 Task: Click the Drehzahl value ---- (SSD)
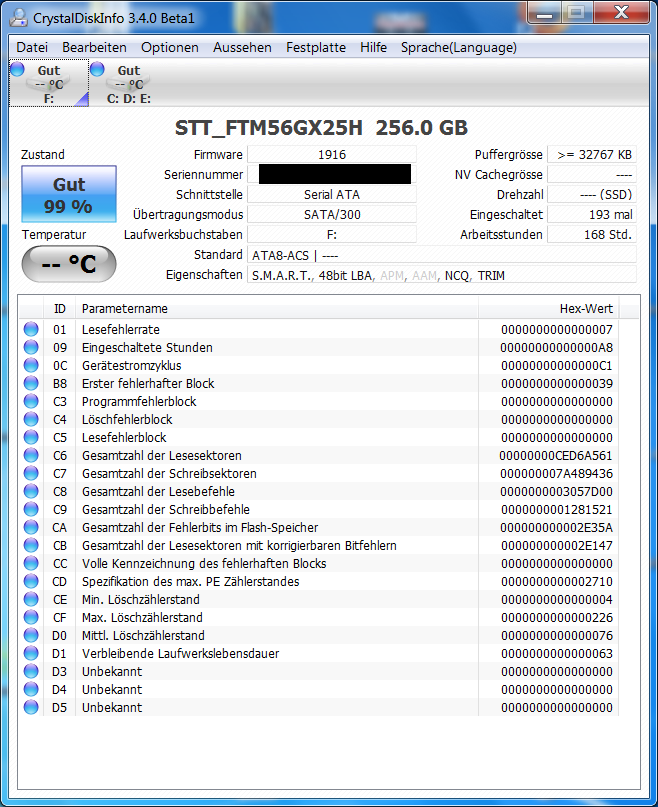[x=592, y=195]
